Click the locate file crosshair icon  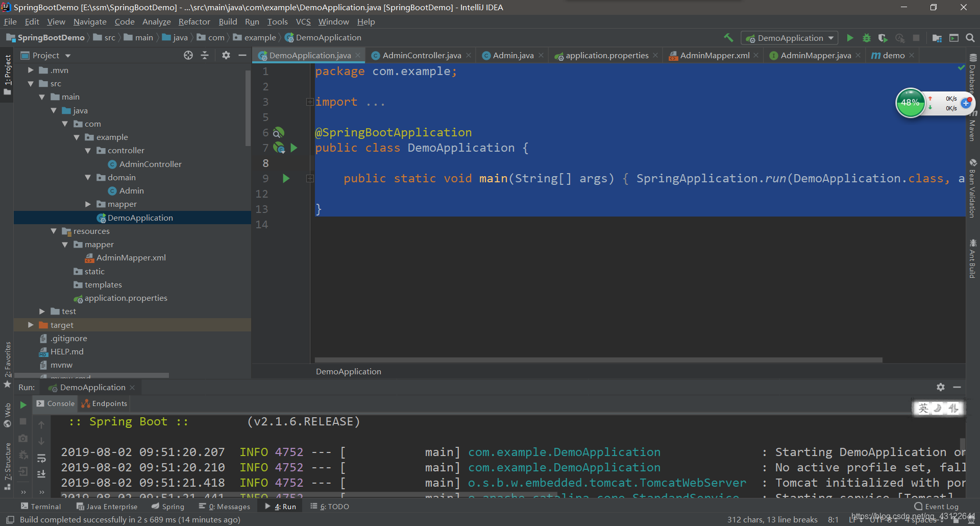(x=188, y=55)
